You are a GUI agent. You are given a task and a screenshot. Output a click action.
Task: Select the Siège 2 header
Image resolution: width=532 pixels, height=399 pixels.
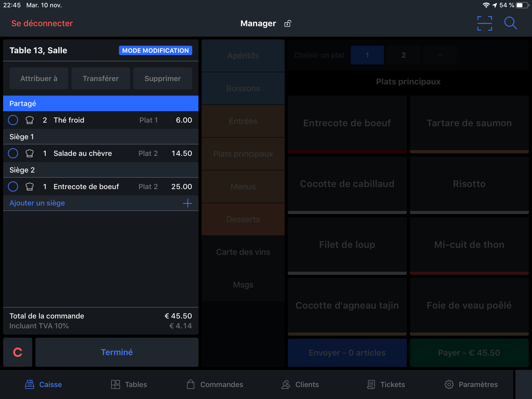pos(101,170)
